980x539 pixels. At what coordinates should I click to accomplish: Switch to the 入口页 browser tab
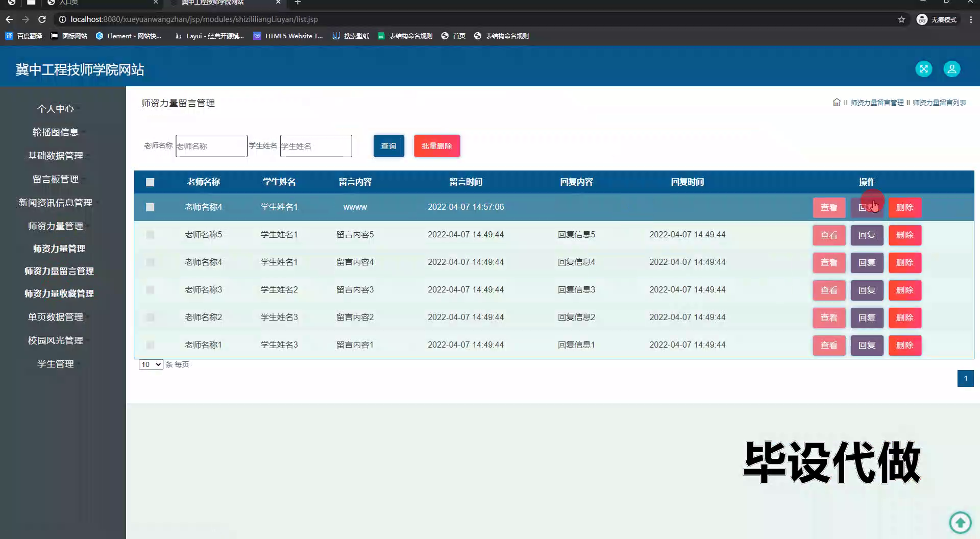[102, 3]
